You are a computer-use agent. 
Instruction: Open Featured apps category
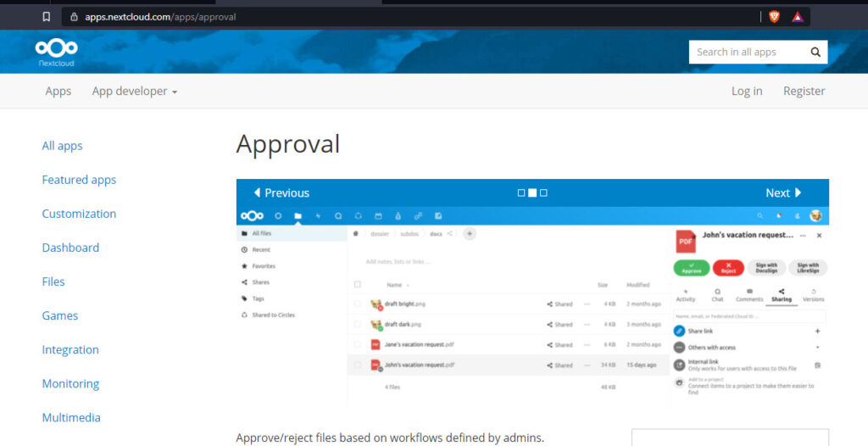click(79, 180)
